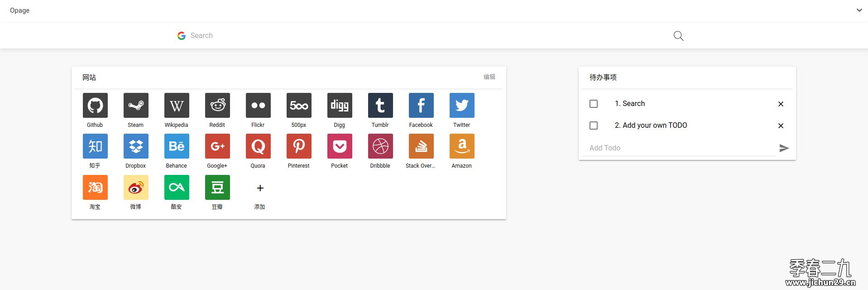Screen dimensions: 868x290
Task: Open the Twitter bird icon
Action: 462,105
